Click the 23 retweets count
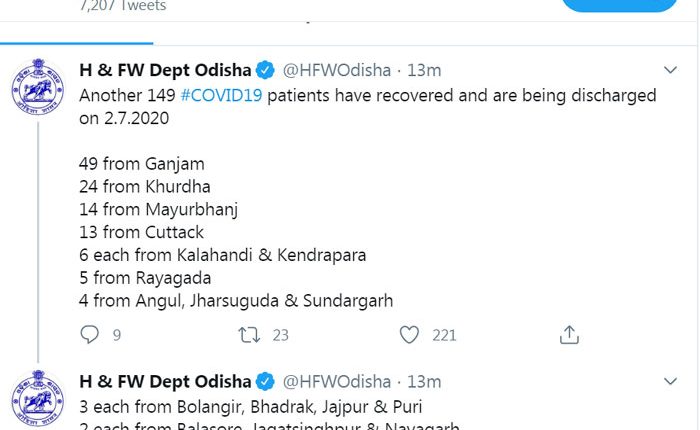Image resolution: width=700 pixels, height=430 pixels. coord(280,335)
